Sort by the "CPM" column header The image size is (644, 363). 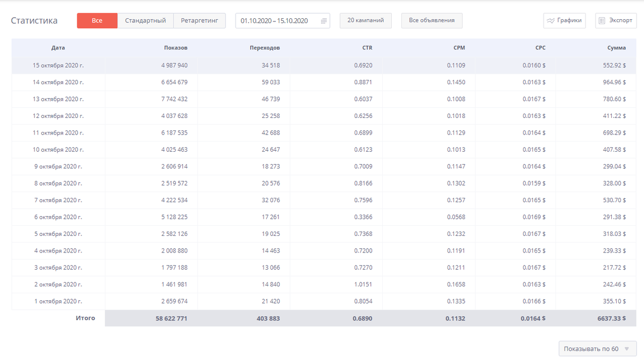coord(459,48)
